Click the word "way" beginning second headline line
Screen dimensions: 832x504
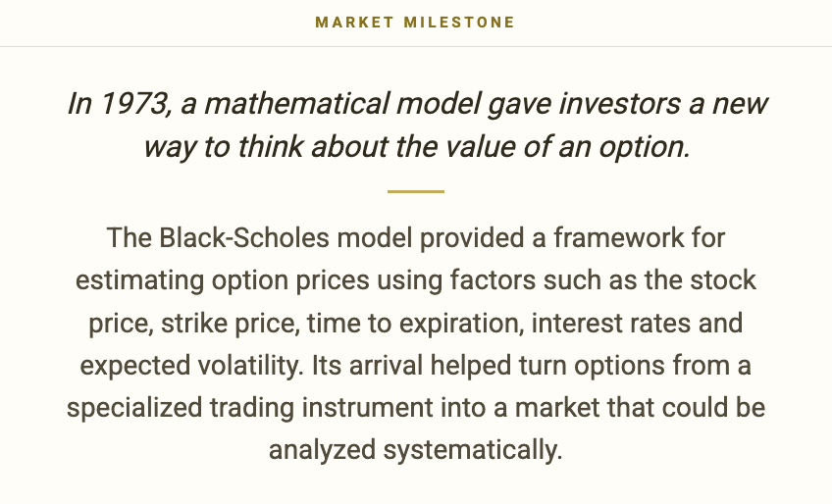click(170, 148)
